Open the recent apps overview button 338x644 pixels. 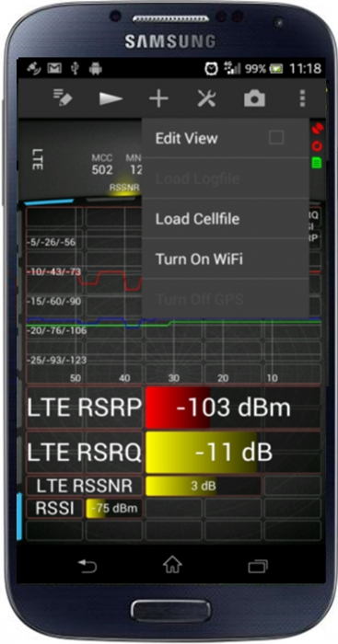pyautogui.click(x=258, y=567)
